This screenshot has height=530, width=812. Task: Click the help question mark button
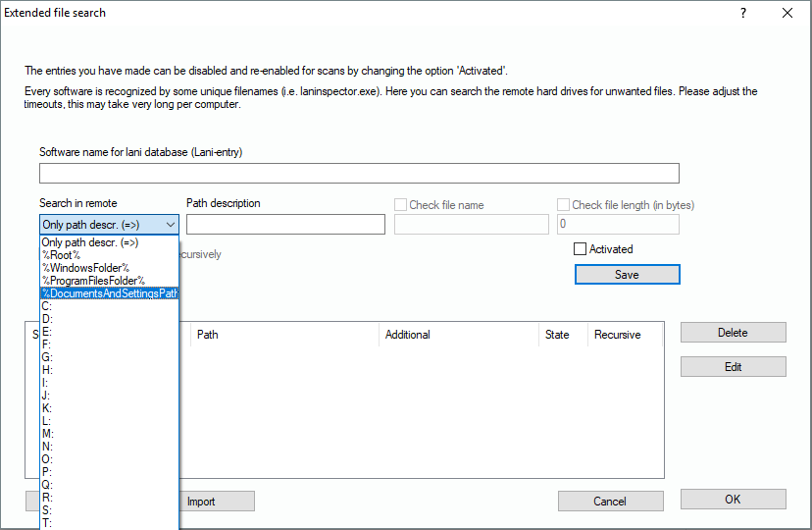(742, 14)
